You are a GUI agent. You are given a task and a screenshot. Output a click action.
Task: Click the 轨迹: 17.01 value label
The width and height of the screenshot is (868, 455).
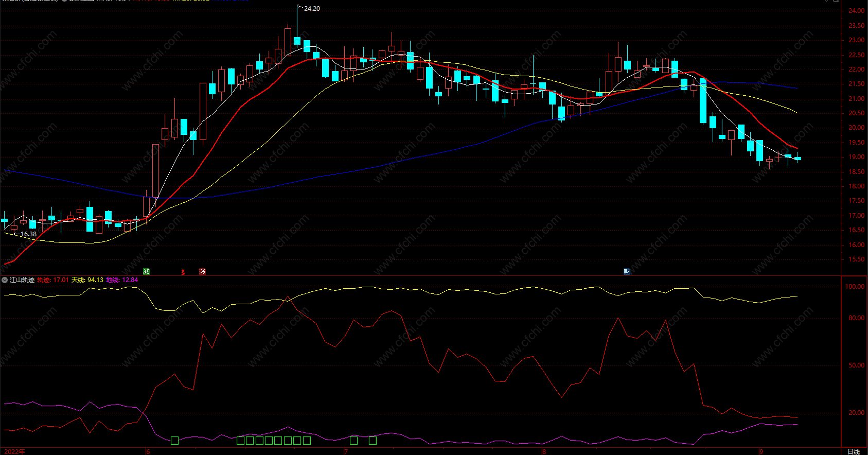click(x=53, y=280)
